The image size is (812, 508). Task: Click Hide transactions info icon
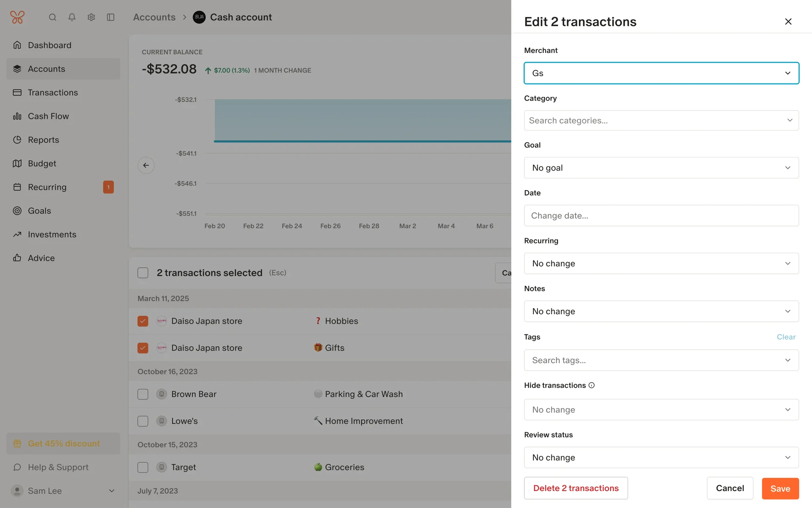point(592,385)
